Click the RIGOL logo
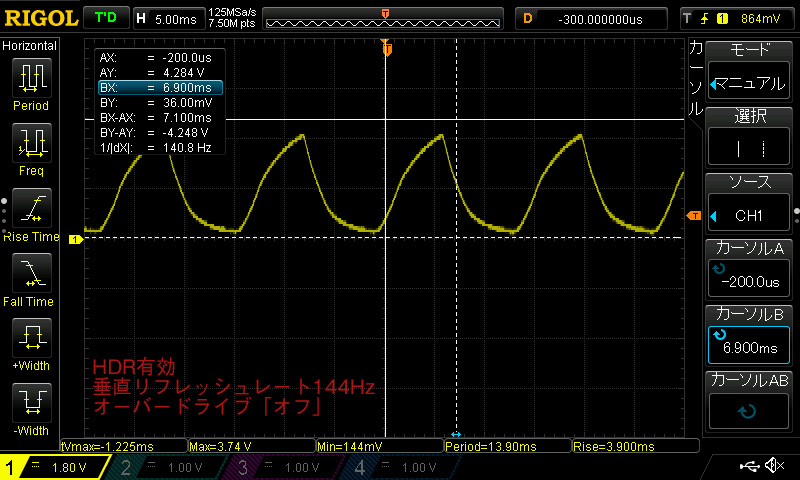Image resolution: width=800 pixels, height=480 pixels. point(41,18)
